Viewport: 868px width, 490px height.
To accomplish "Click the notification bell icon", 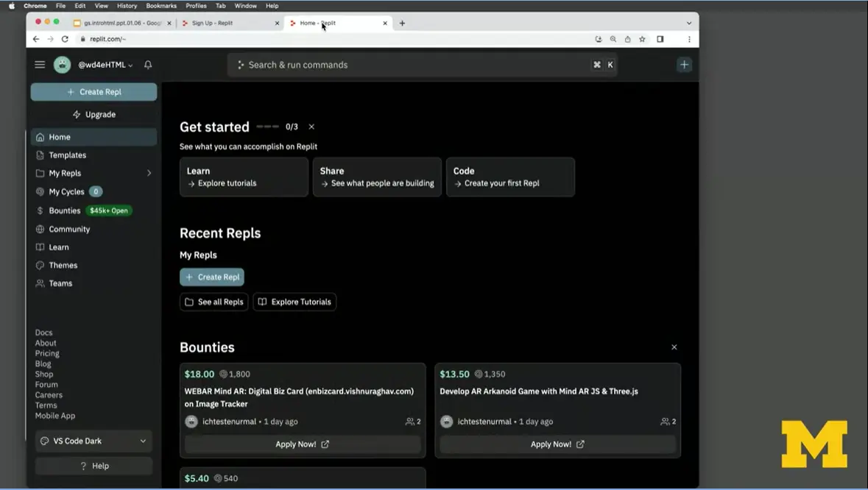I will (147, 64).
